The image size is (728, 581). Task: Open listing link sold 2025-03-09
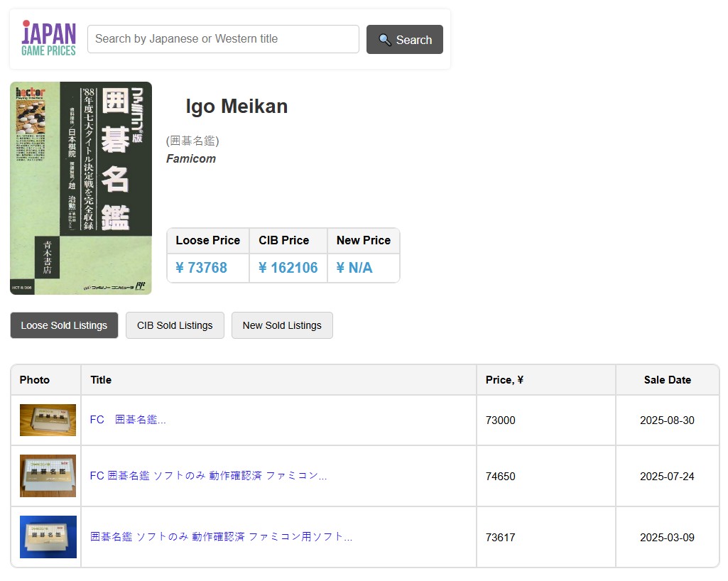221,538
